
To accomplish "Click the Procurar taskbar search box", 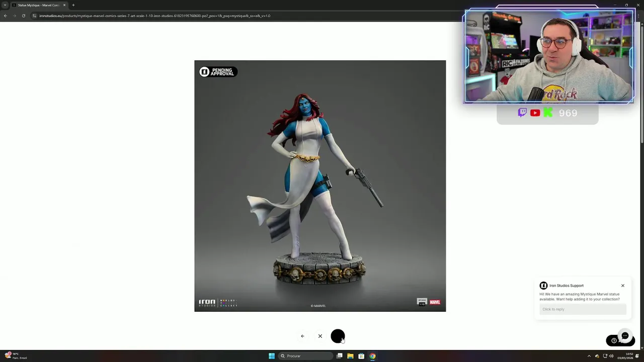I will [x=305, y=356].
